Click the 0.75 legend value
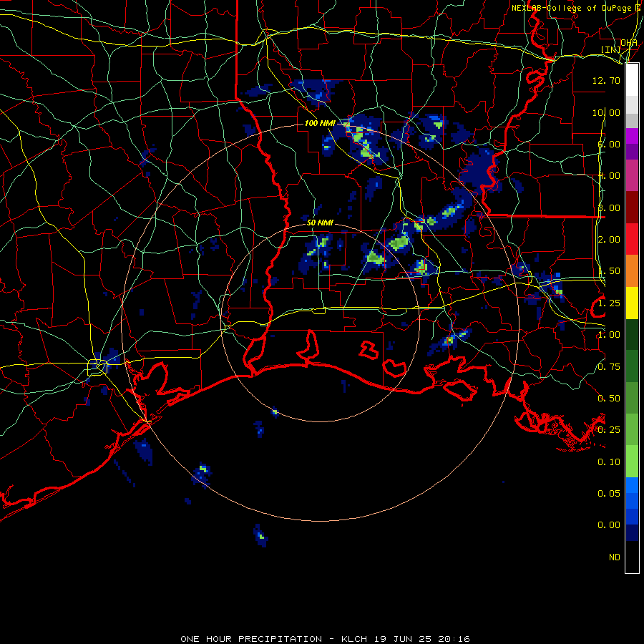 point(609,367)
